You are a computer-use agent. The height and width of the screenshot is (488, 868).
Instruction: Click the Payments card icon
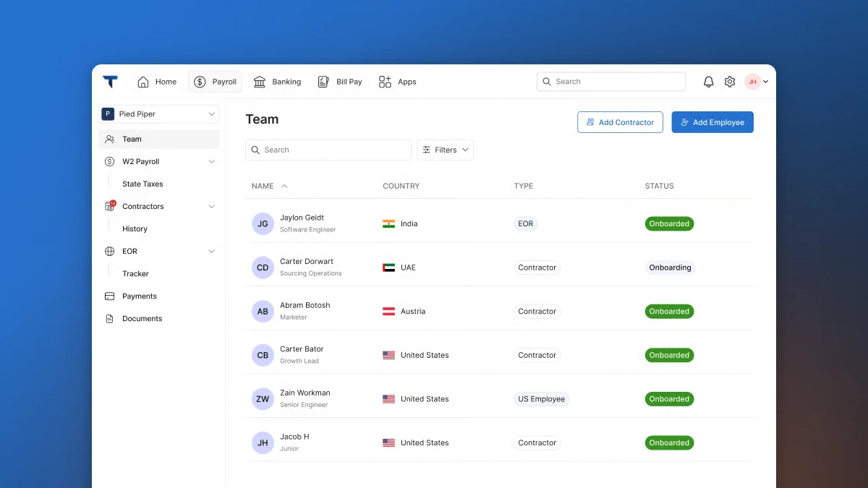110,296
